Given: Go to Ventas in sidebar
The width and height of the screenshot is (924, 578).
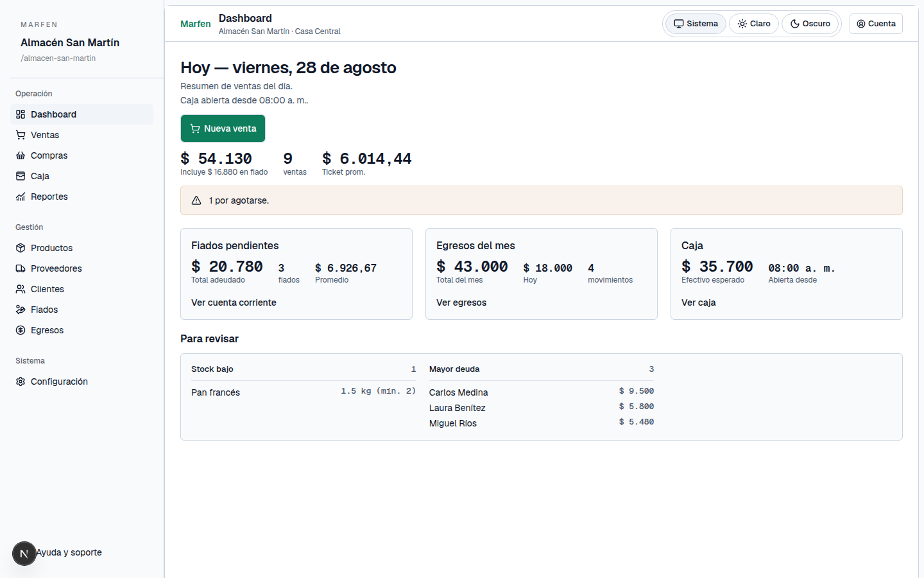Looking at the screenshot, I should click(x=81, y=135).
